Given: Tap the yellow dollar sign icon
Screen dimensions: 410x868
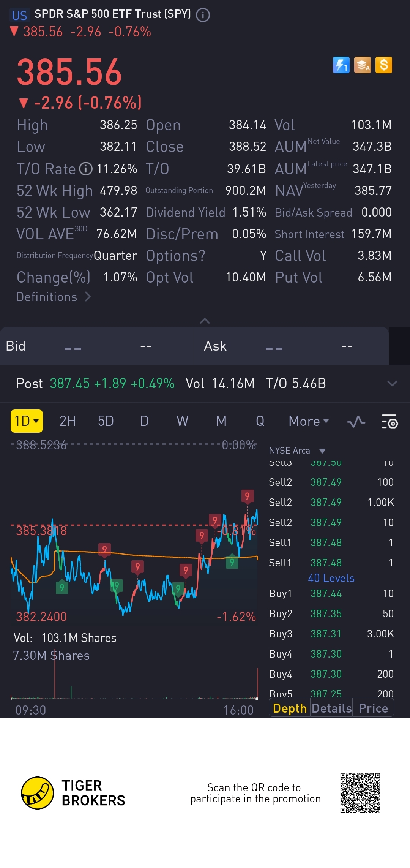Looking at the screenshot, I should pyautogui.click(x=383, y=65).
